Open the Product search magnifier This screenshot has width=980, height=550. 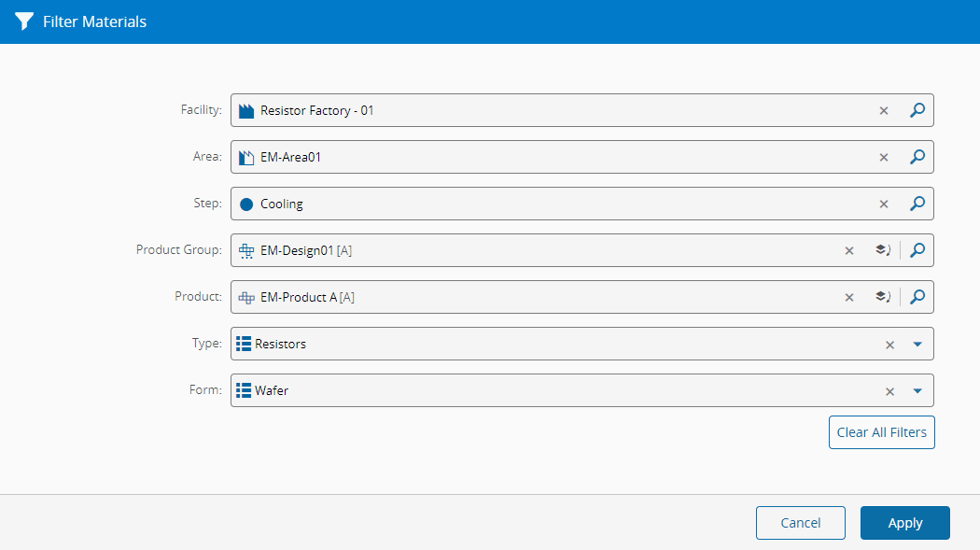click(917, 297)
